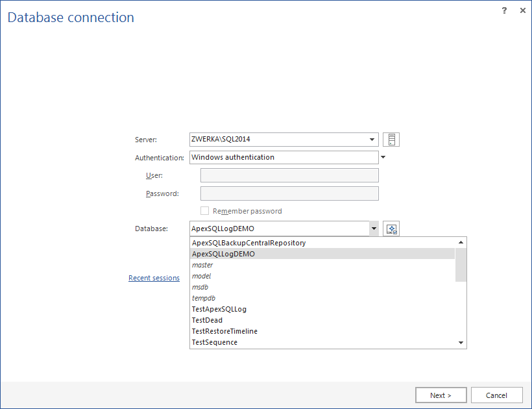Click the database list scroll down arrow

[461, 343]
